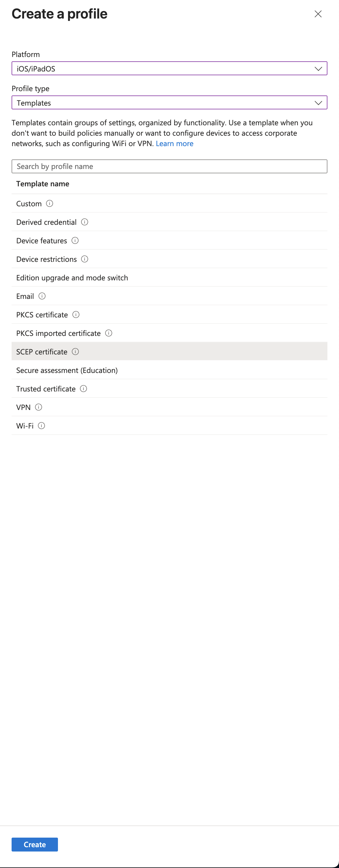The width and height of the screenshot is (339, 868).
Task: Click the Create button
Action: 34,844
